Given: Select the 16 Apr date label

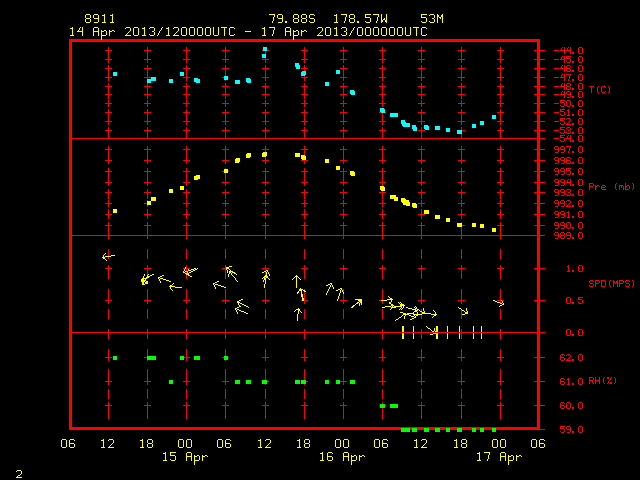Looking at the screenshot, I should [342, 457].
